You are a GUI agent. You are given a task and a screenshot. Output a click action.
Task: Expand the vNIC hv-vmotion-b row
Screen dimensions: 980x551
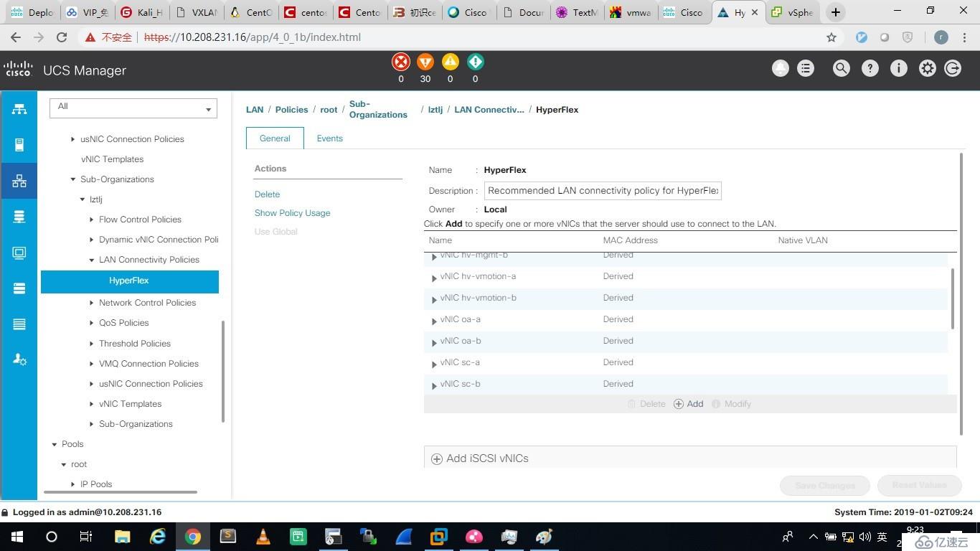434,299
